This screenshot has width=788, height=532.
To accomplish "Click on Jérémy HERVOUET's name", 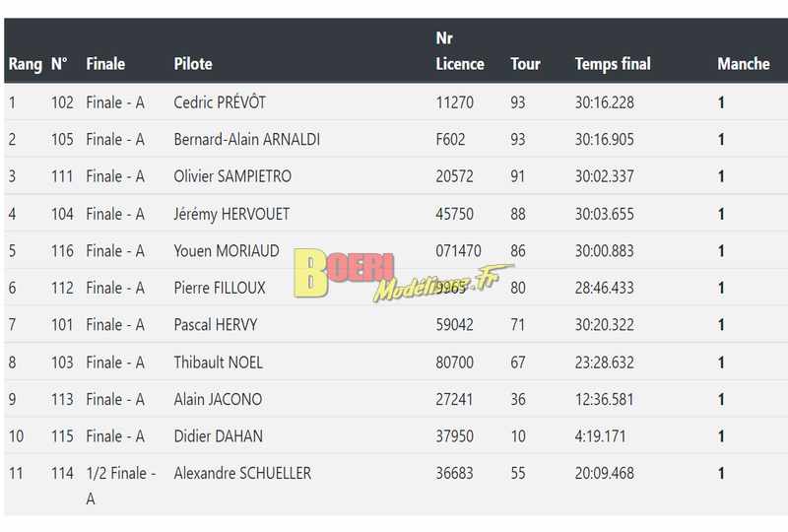I will tap(231, 214).
